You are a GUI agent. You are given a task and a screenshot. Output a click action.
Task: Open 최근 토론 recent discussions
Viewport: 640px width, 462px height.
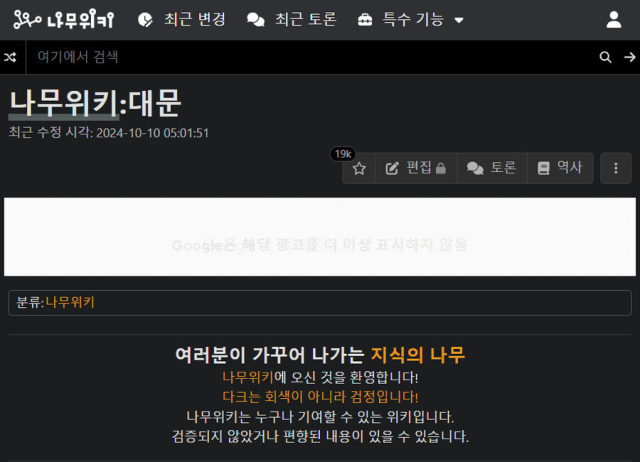tap(292, 19)
